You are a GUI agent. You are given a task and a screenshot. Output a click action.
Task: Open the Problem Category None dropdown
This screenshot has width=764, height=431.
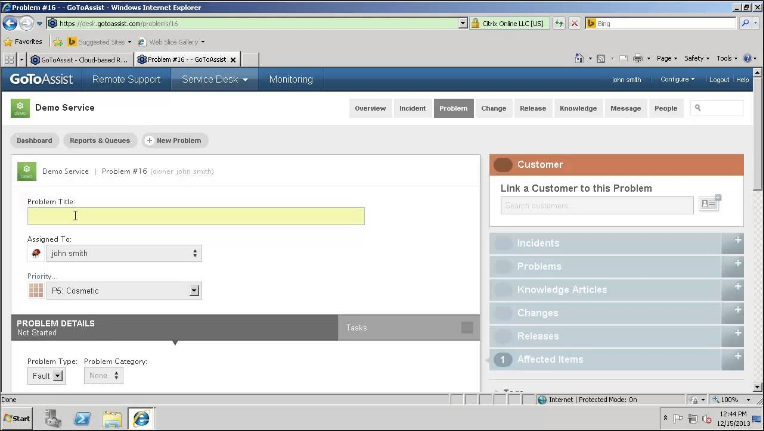pyautogui.click(x=103, y=375)
